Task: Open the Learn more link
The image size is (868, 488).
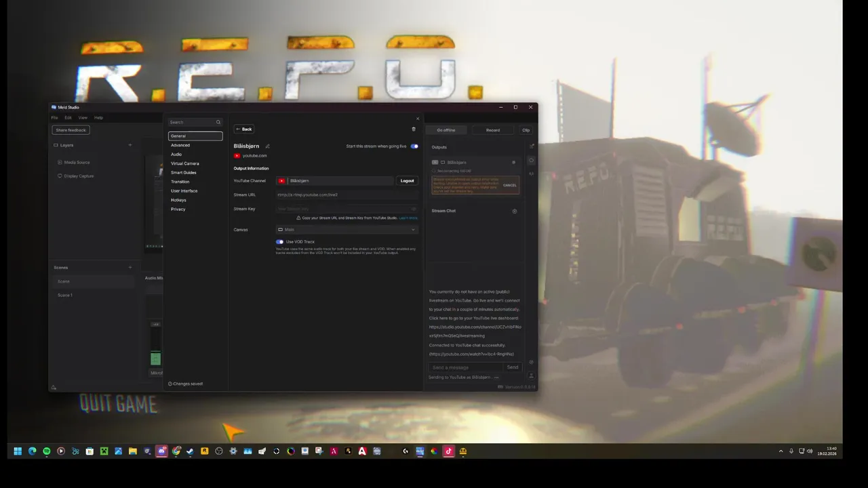Action: [408, 218]
